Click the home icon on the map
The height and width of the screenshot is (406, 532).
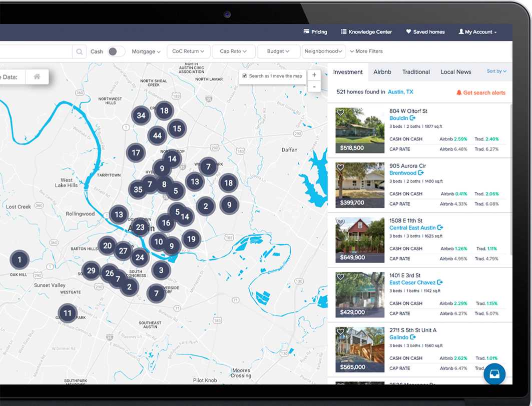pos(37,76)
